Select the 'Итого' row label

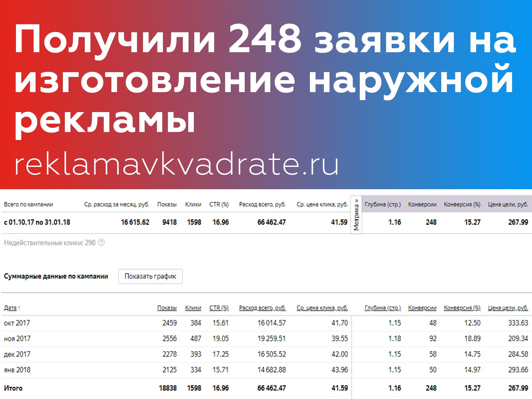tap(13, 388)
